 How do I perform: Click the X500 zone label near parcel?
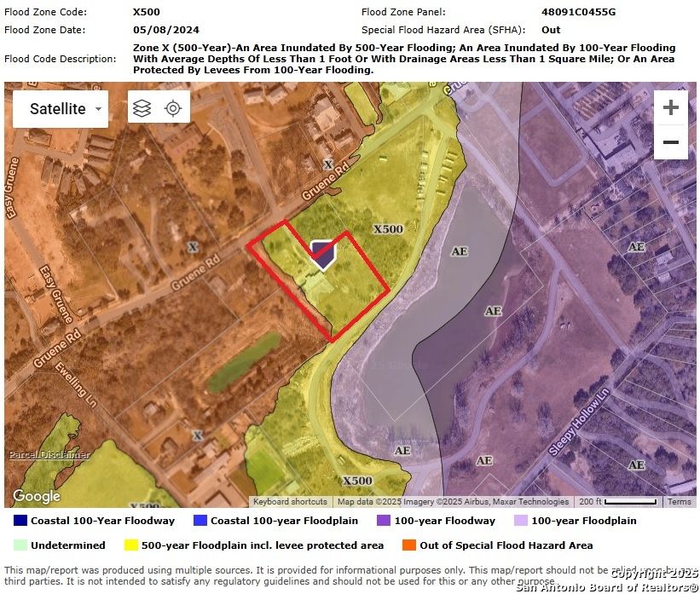(x=388, y=229)
